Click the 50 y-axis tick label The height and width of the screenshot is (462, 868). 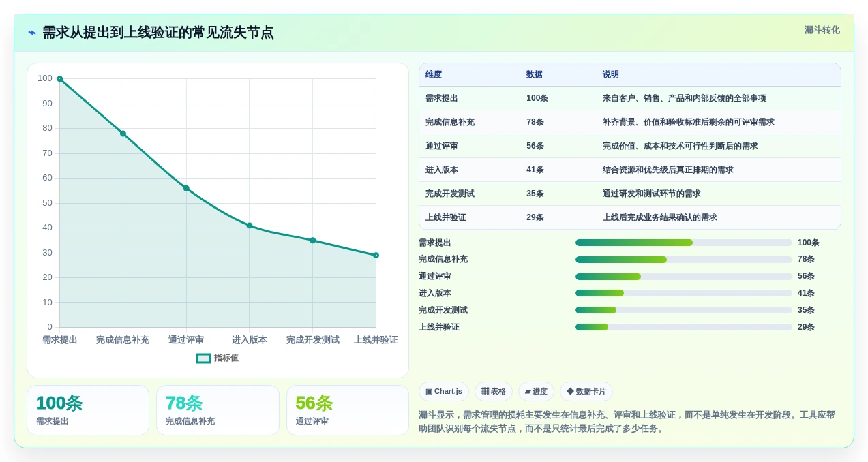point(47,203)
